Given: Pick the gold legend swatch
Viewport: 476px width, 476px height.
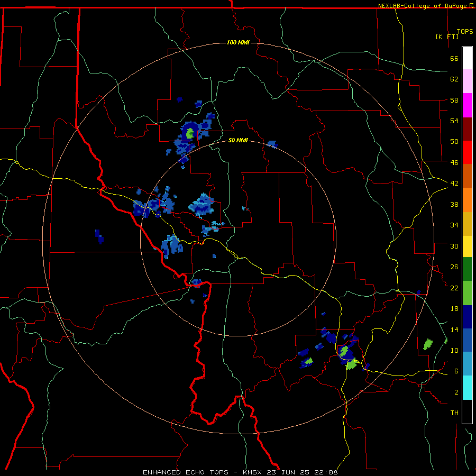Looking at the screenshot, I should [467, 224].
